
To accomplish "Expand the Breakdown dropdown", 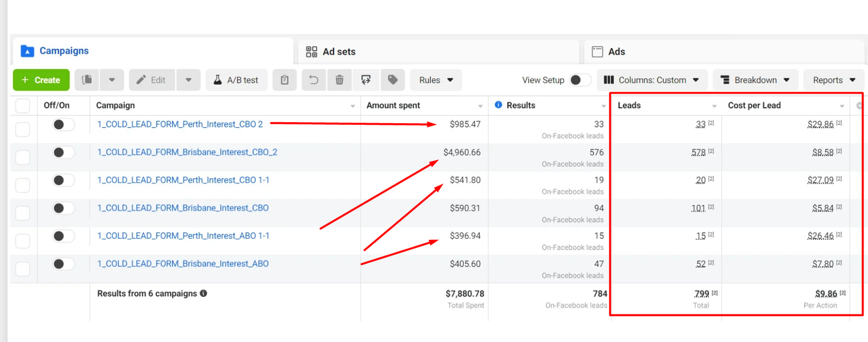I will (x=755, y=80).
